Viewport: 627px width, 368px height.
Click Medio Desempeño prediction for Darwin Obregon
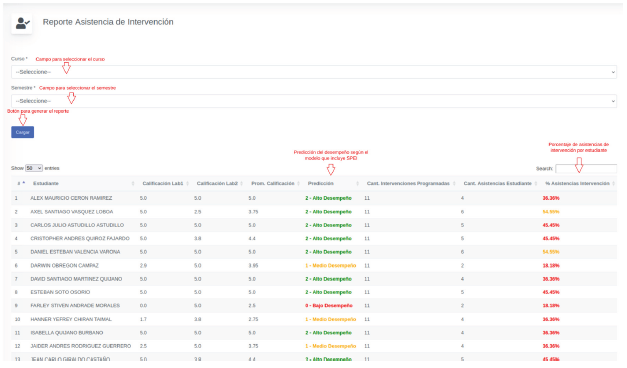pos(330,266)
